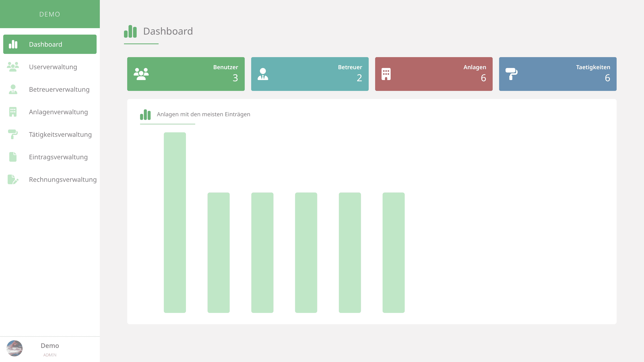The width and height of the screenshot is (644, 362).
Task: Select the Dashboard bar chart icon in sidebar
Action: [13, 44]
